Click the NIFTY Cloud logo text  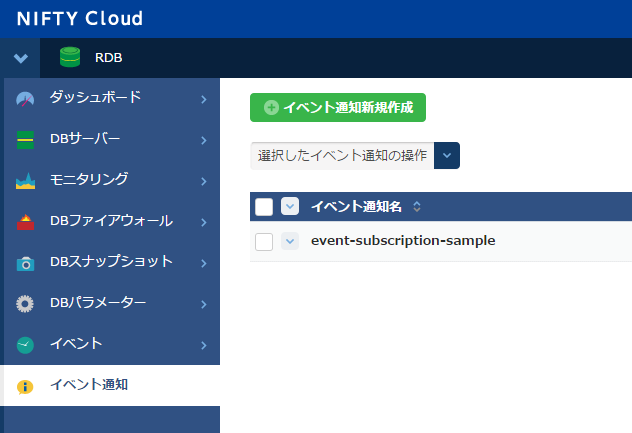click(80, 19)
